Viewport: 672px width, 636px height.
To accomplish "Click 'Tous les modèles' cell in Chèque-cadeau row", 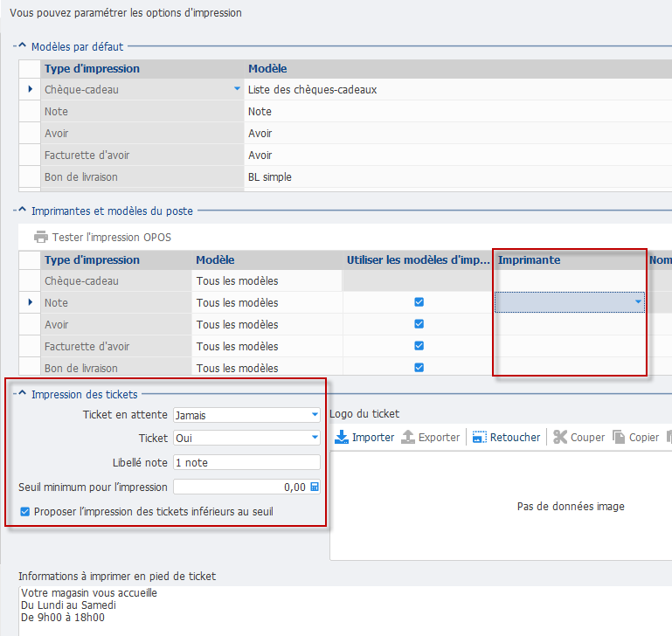I will (267, 280).
